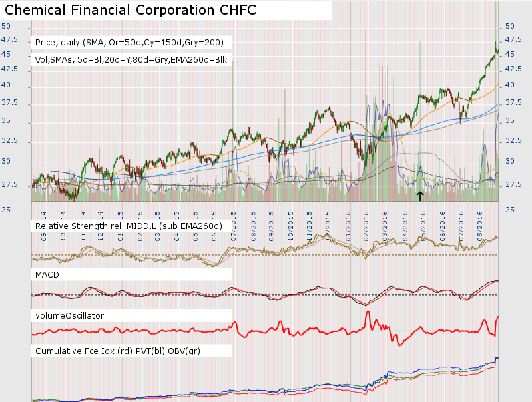Click 25 on the left price axis
Screen dimensions: 532x402
6,210
